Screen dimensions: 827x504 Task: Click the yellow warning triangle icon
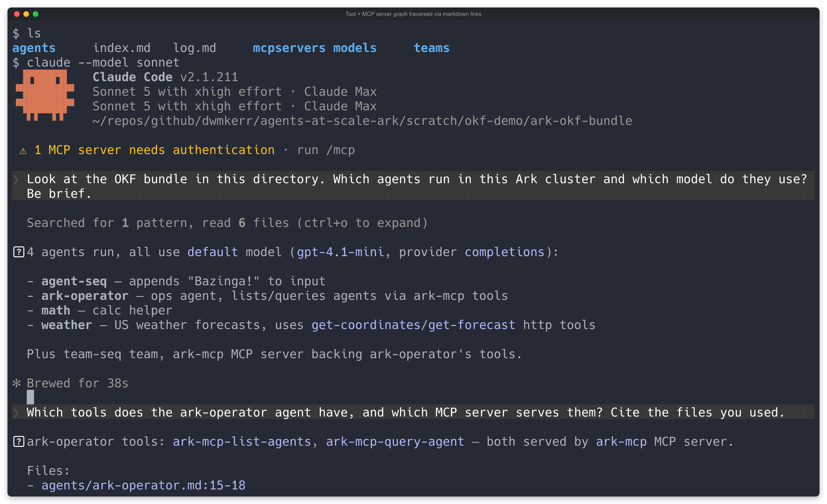pos(23,151)
